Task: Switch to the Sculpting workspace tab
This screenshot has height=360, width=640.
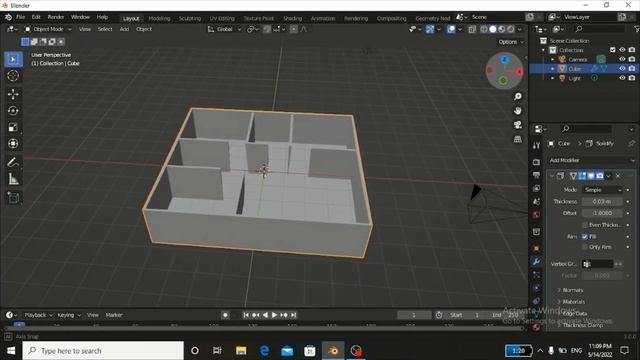Action: tap(190, 18)
